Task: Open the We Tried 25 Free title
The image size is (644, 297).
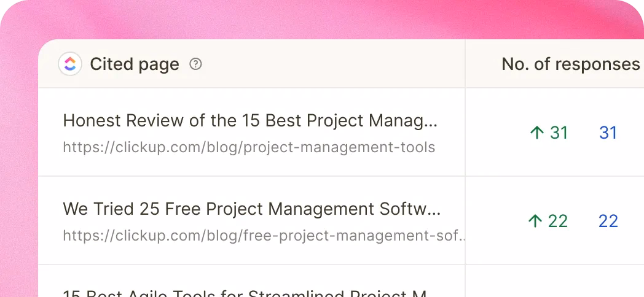Action: pos(252,209)
